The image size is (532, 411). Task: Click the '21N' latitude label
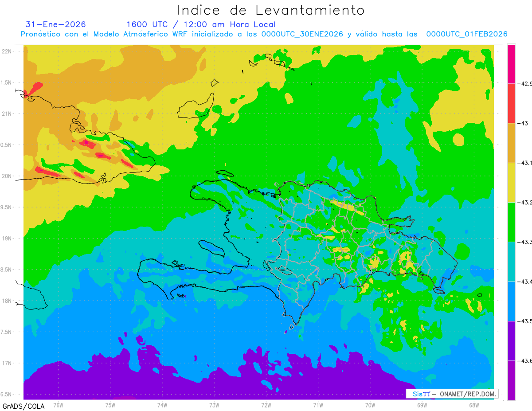[x=6, y=114]
